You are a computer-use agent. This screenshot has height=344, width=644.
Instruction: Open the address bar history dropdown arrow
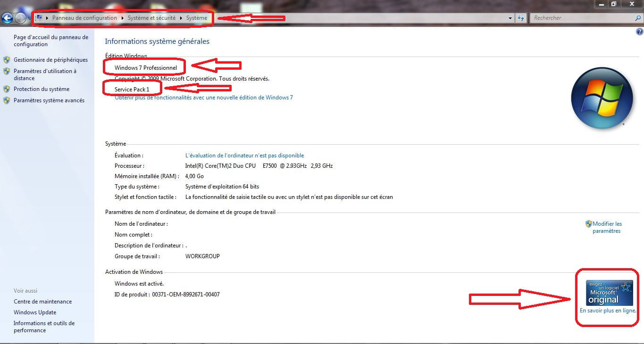[x=510, y=18]
